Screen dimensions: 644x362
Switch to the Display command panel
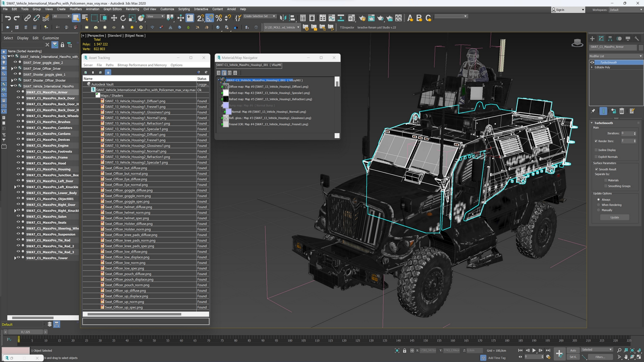point(628,39)
